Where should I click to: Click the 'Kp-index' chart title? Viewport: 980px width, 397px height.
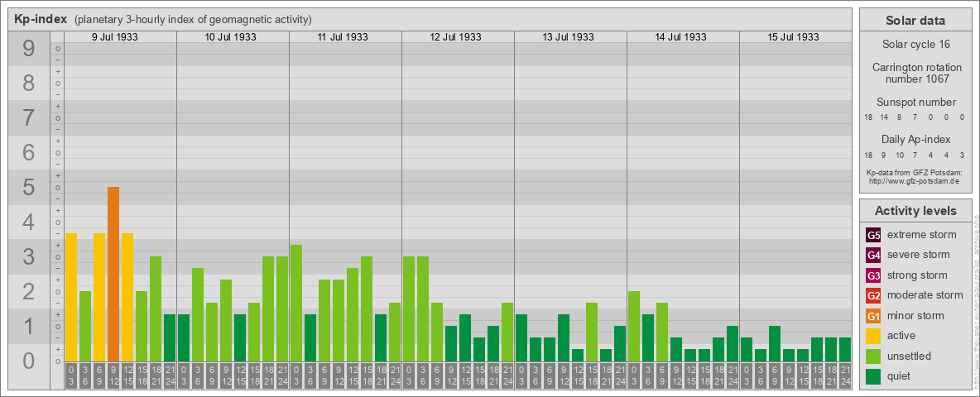[x=41, y=19]
